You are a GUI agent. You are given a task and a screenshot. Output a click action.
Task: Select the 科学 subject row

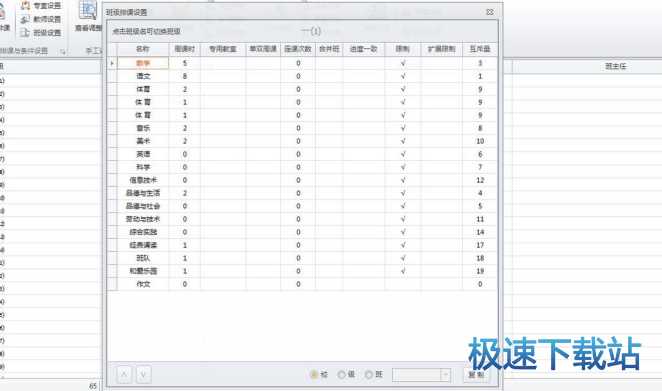pos(302,167)
